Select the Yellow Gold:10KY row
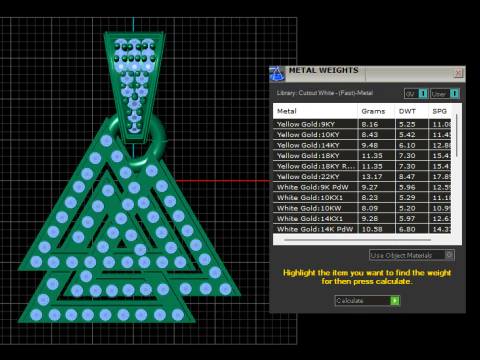This screenshot has height=360, width=480. [x=362, y=134]
